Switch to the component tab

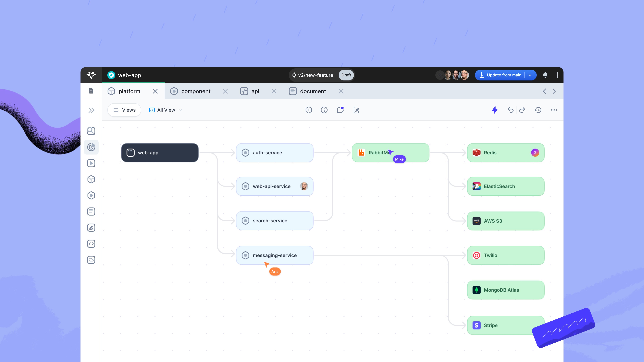coord(196,91)
